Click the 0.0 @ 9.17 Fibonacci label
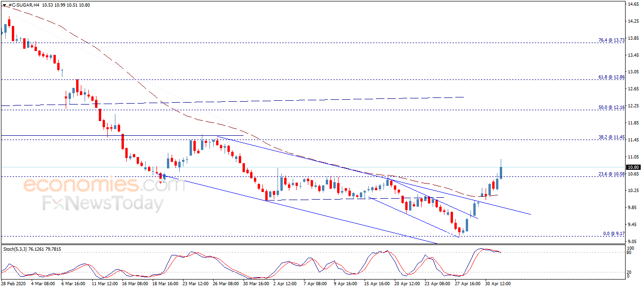The width and height of the screenshot is (644, 289). tap(614, 234)
